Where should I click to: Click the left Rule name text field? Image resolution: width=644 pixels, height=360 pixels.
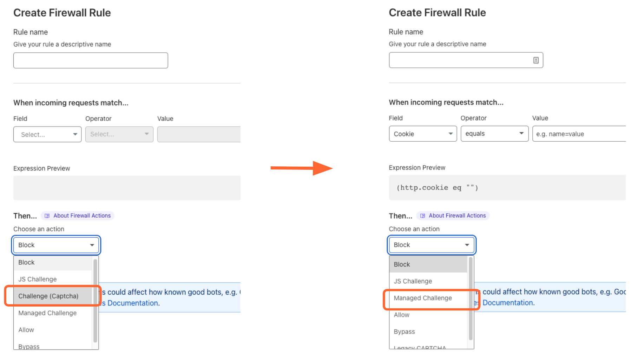(x=91, y=60)
